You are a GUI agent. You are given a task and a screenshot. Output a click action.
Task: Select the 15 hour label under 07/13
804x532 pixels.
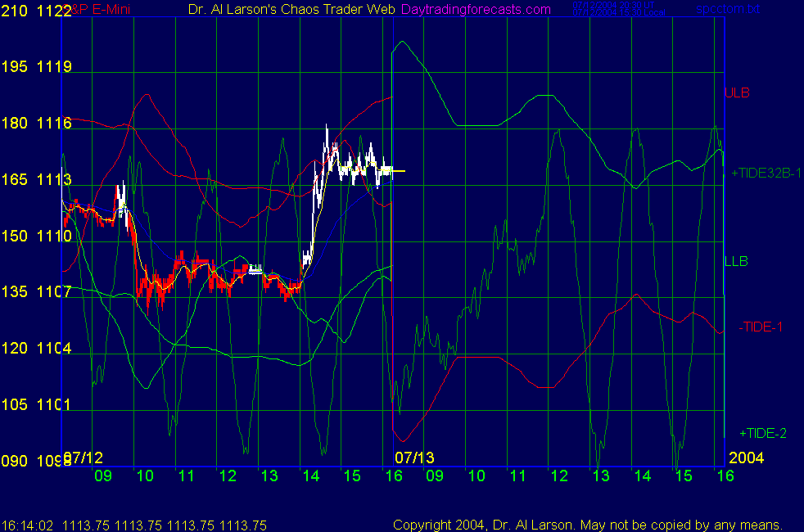click(x=684, y=476)
